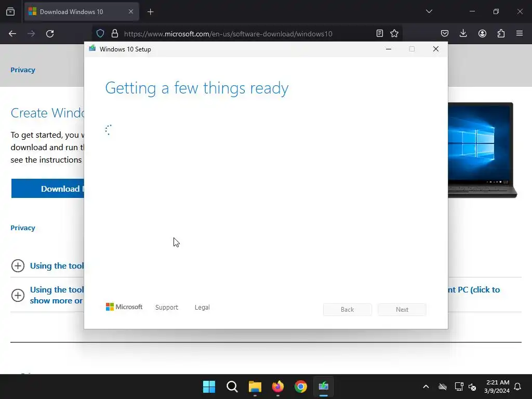
Task: Open top Privacy link on webpage
Action: [x=23, y=70]
